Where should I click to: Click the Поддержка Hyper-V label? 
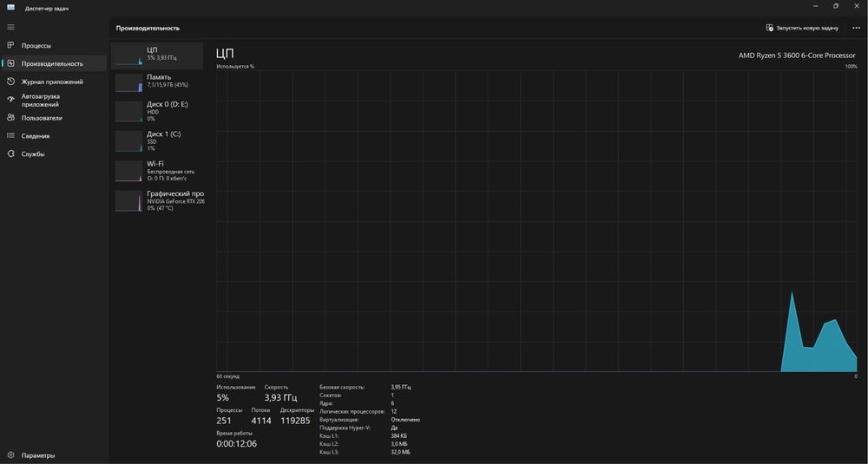click(x=345, y=428)
